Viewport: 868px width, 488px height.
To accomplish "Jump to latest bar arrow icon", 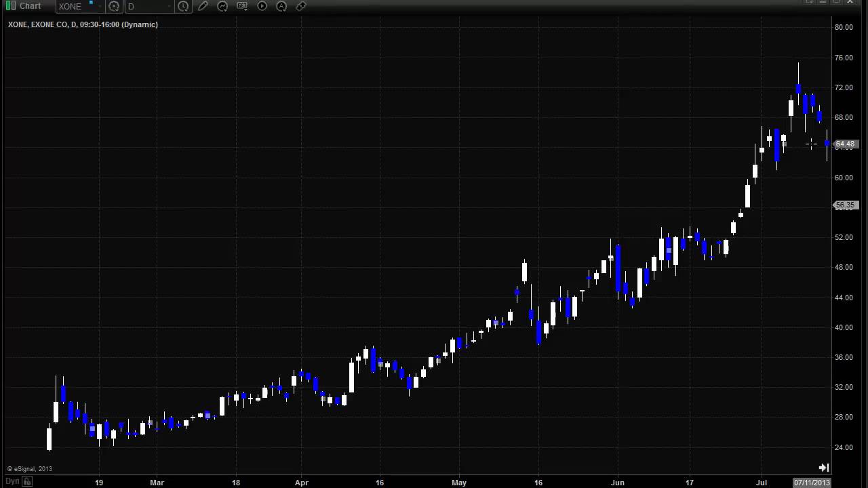I will pos(823,468).
